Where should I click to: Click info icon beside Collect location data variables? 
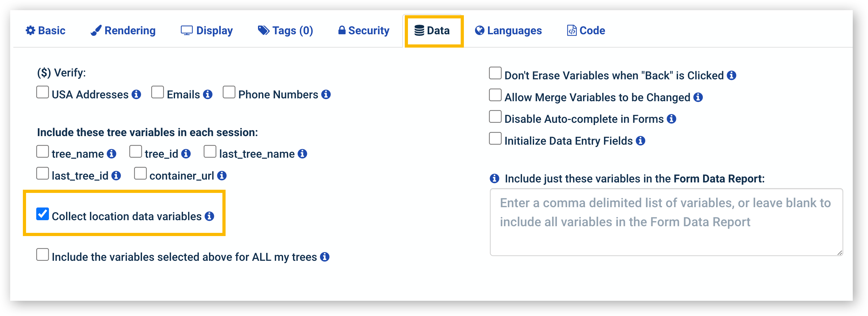click(x=209, y=216)
